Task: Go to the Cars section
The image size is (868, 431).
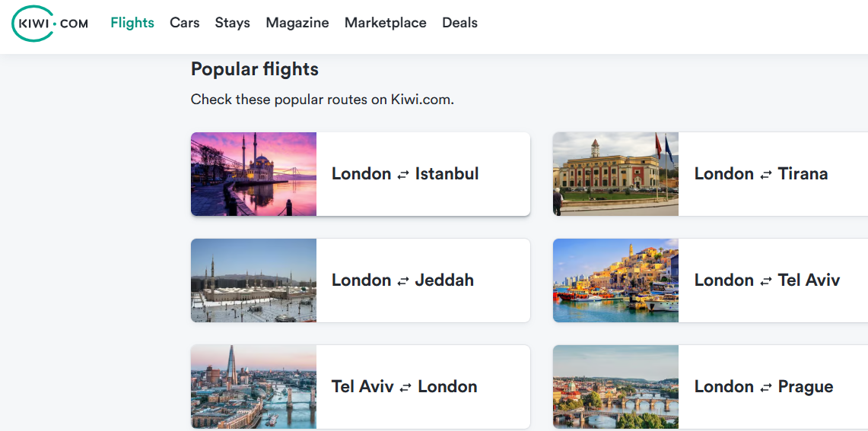Action: pyautogui.click(x=185, y=23)
